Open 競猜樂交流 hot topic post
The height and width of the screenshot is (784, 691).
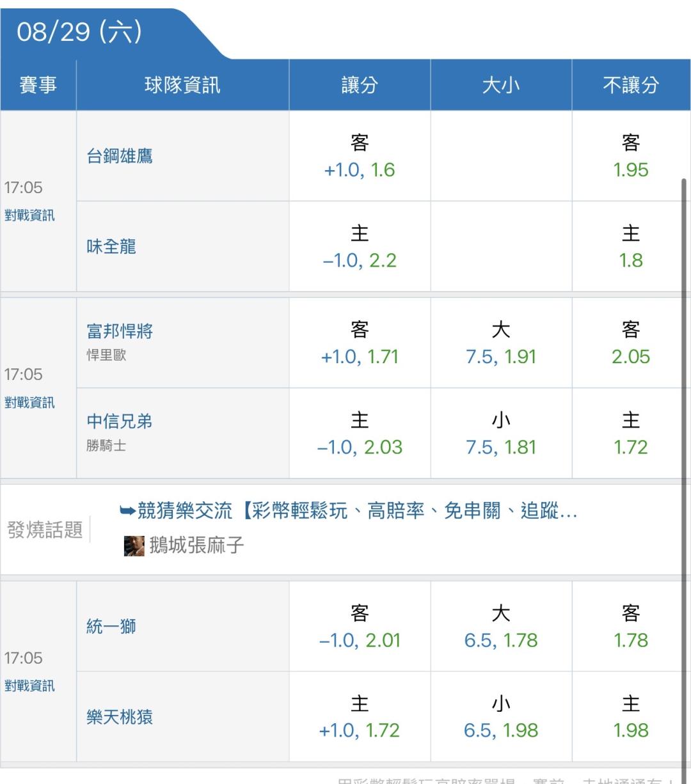[358, 510]
